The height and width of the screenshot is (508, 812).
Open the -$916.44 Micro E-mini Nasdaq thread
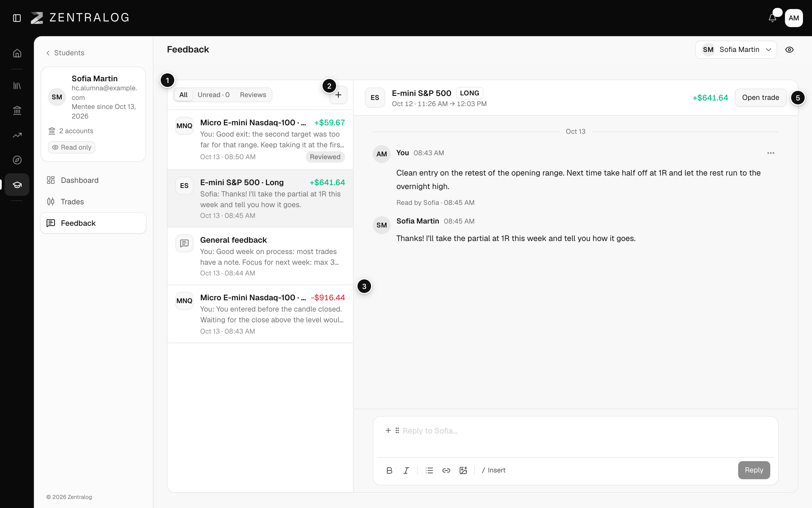(260, 314)
